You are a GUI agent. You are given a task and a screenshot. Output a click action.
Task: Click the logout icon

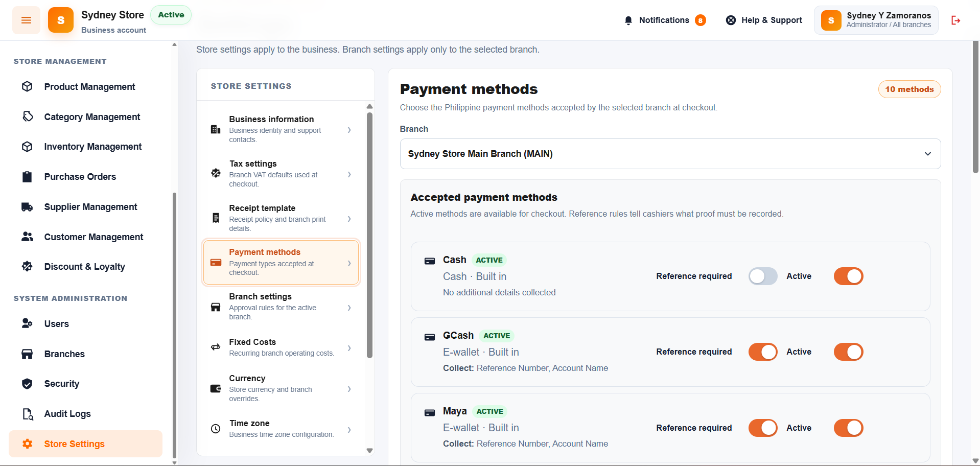pos(955,20)
